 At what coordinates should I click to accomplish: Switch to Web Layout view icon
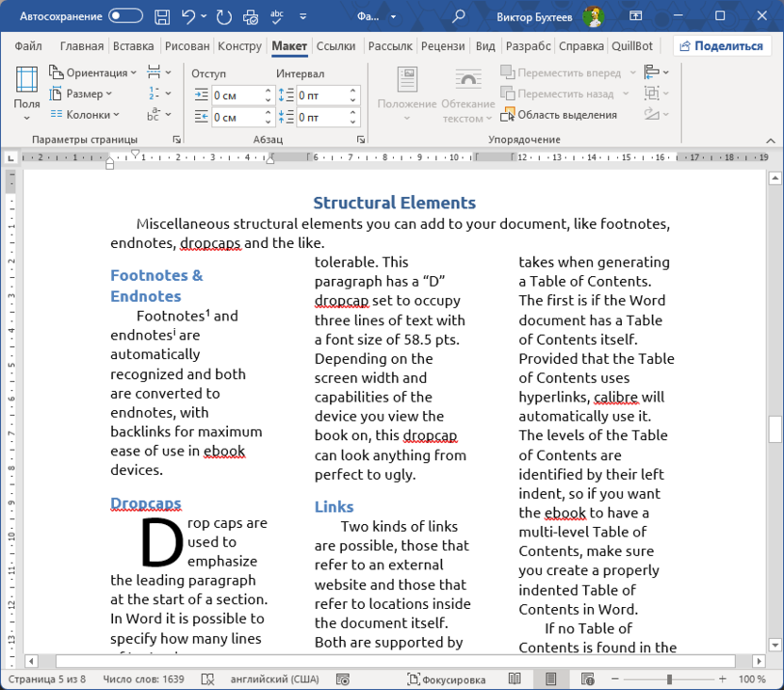click(587, 679)
